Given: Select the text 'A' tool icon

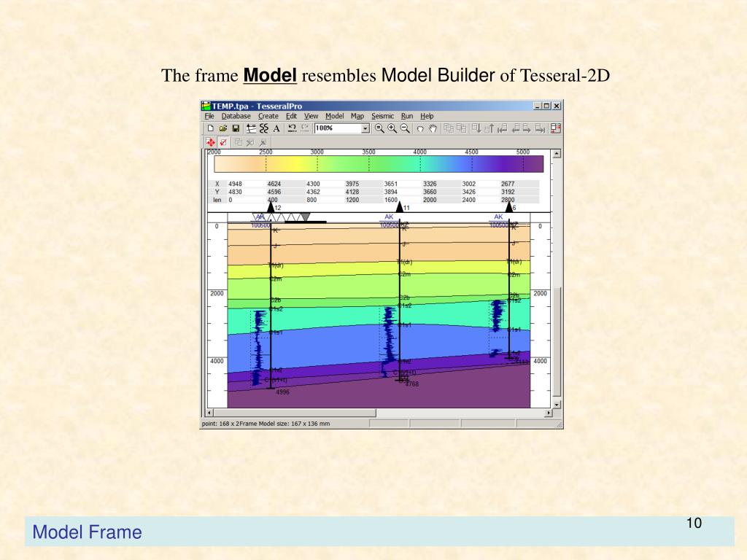Looking at the screenshot, I should [276, 128].
